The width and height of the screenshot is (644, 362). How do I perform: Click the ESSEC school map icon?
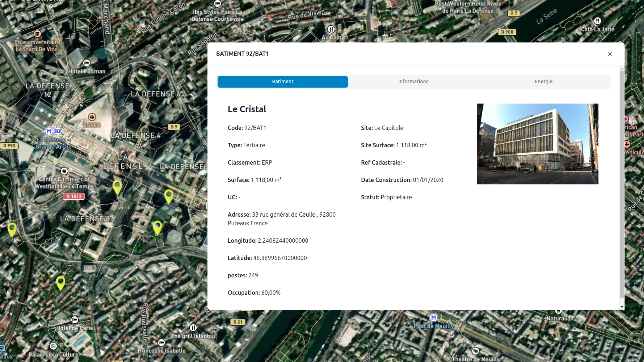click(x=92, y=117)
